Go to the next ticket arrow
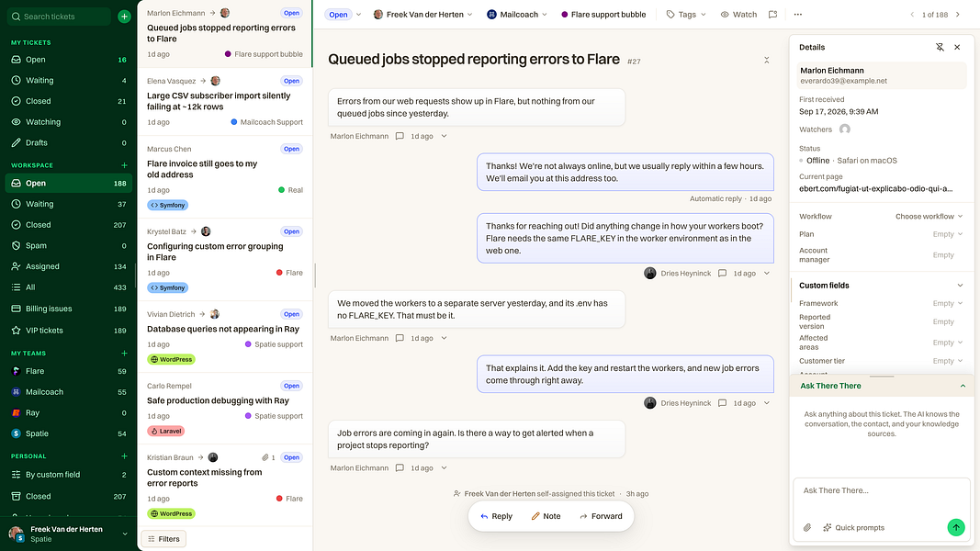The height and width of the screenshot is (551, 980). [x=958, y=15]
